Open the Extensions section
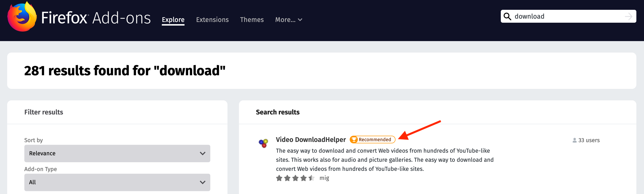644x194 pixels. coord(212,20)
